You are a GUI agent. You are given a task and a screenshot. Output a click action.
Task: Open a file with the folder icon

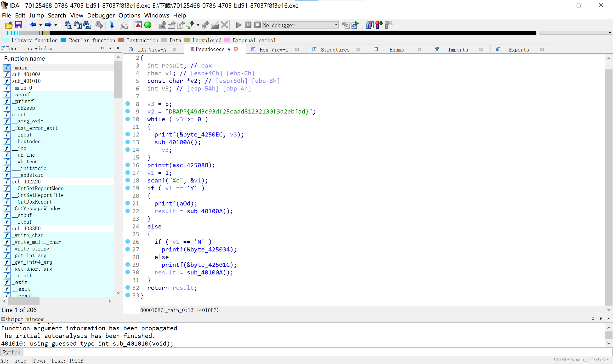pyautogui.click(x=9, y=25)
